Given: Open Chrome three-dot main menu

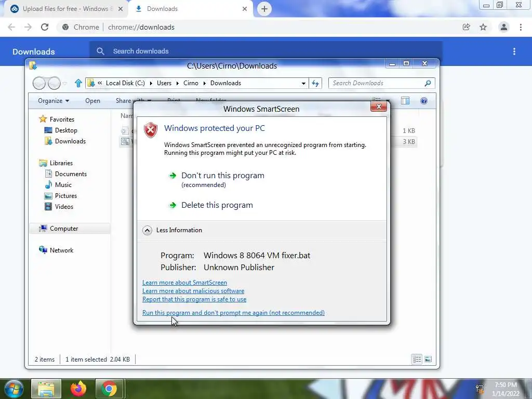Looking at the screenshot, I should pyautogui.click(x=521, y=27).
